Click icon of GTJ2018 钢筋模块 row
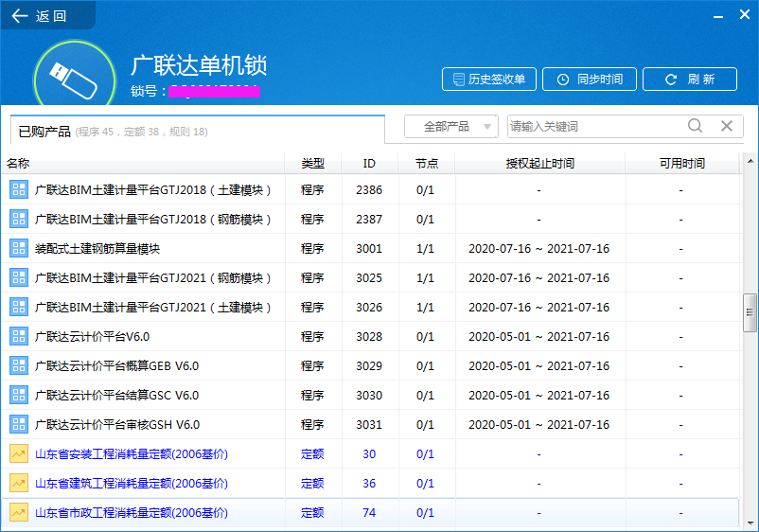 [19, 220]
